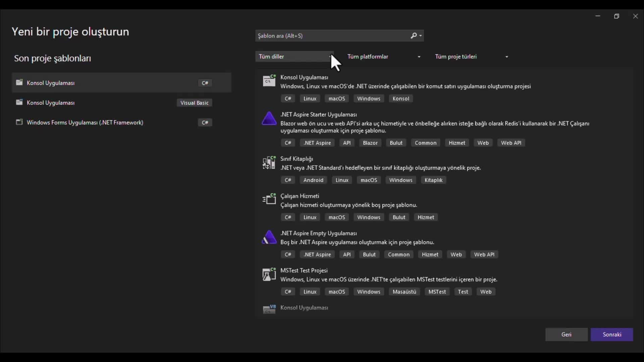Click the Sınıf Kitaplığı template icon
Screen dimensions: 644x362
(269, 162)
